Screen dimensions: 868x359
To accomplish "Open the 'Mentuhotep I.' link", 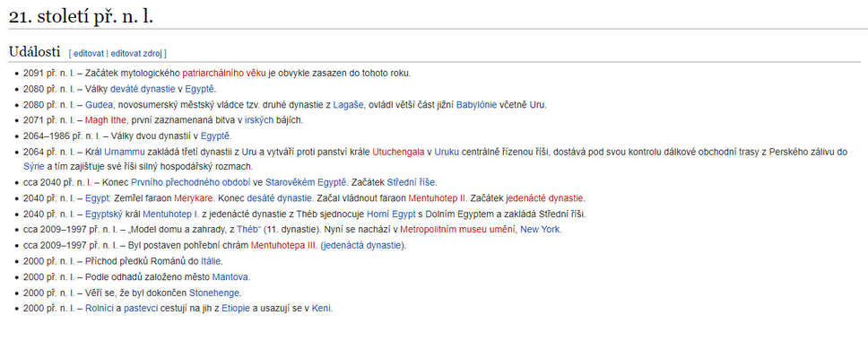I will [170, 214].
